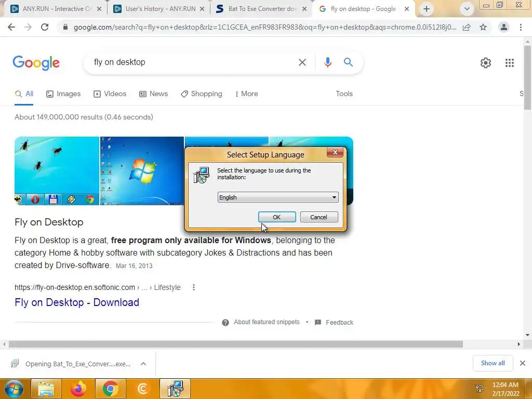Start voice search with the microphone icon

pyautogui.click(x=327, y=62)
